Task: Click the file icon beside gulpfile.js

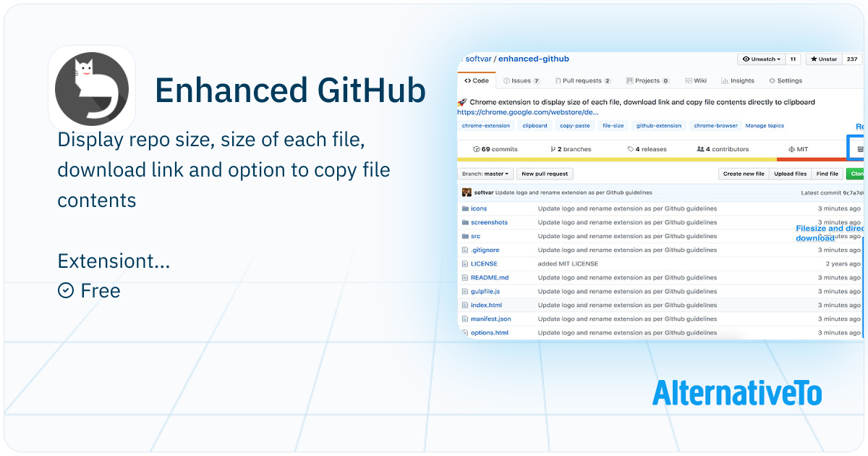Action: point(465,291)
